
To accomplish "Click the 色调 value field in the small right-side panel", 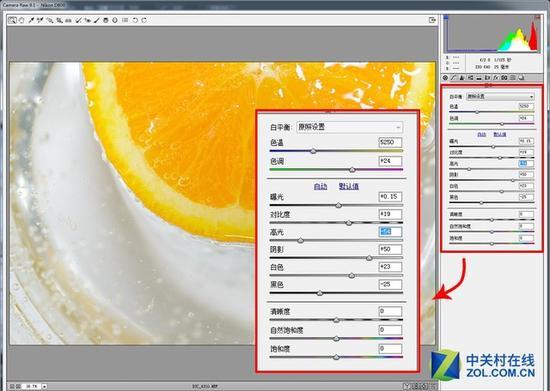I will [x=526, y=118].
